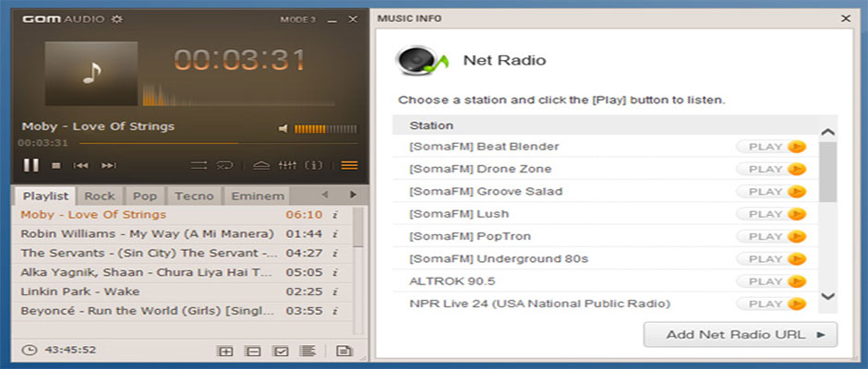The height and width of the screenshot is (369, 868).
Task: Click the select-all checkmark icon
Action: [x=280, y=351]
